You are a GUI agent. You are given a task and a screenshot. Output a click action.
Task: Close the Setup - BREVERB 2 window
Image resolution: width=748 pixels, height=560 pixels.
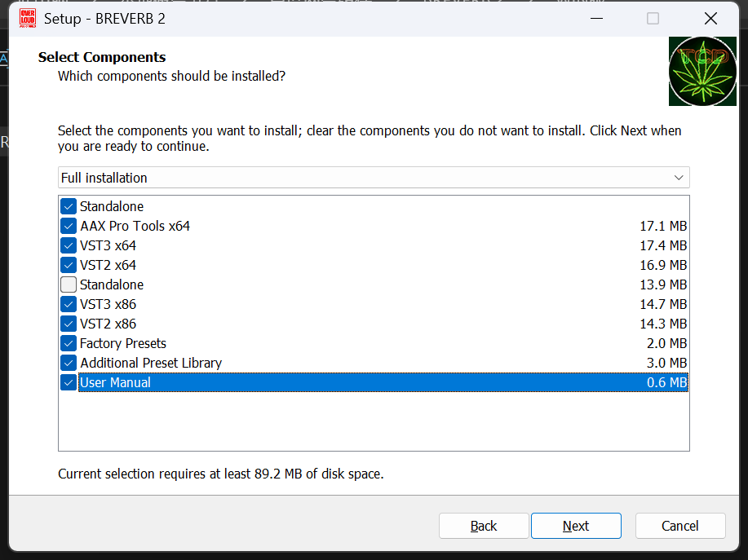click(x=710, y=18)
